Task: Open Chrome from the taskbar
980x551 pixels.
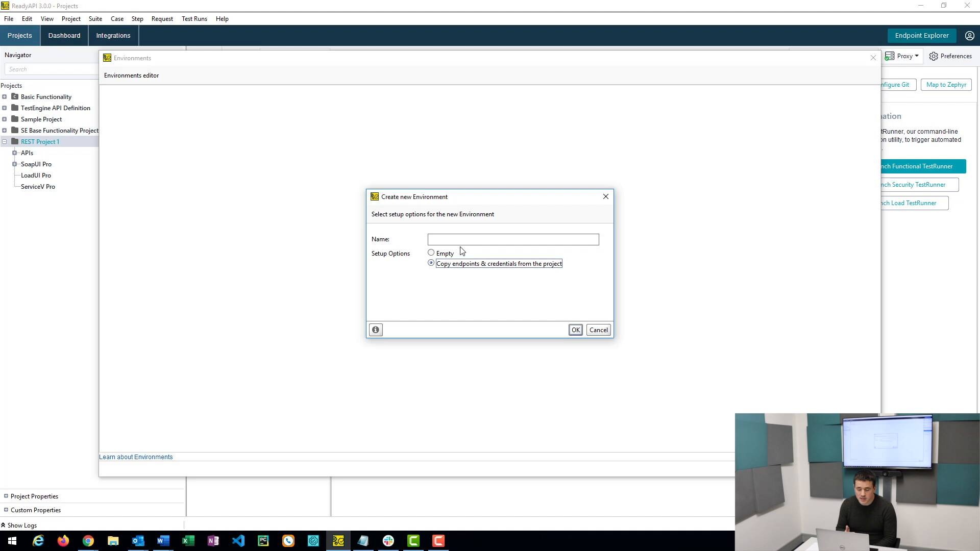Action: 88,541
